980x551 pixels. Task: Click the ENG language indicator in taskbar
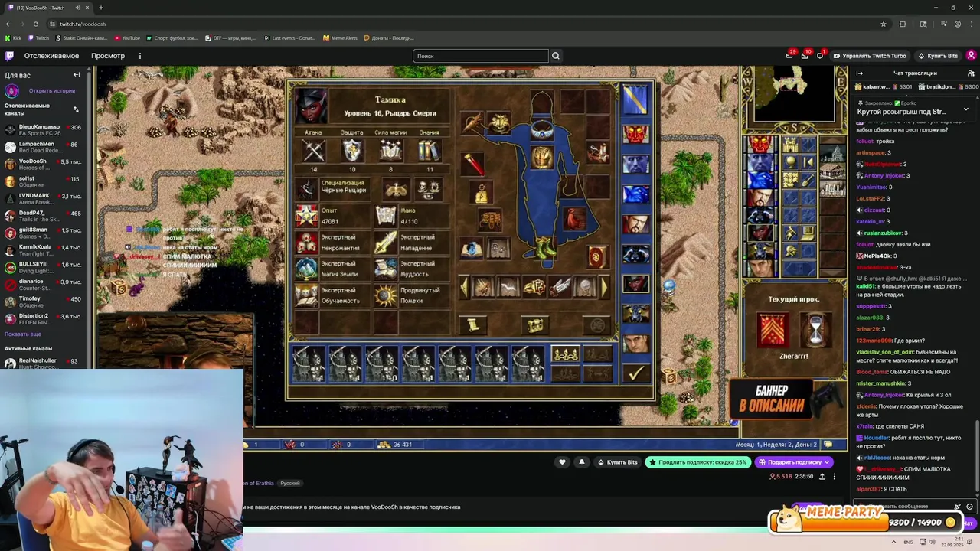point(908,542)
